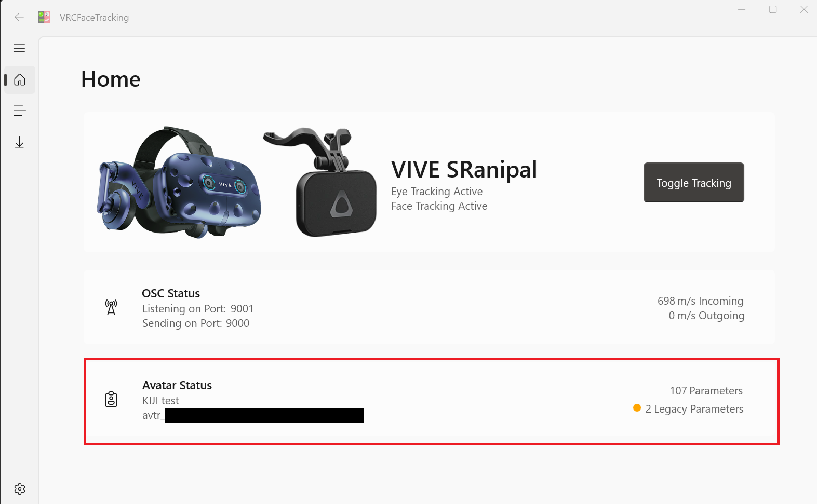The height and width of the screenshot is (504, 817).
Task: Click the VIVE facial tracker image
Action: [321, 182]
